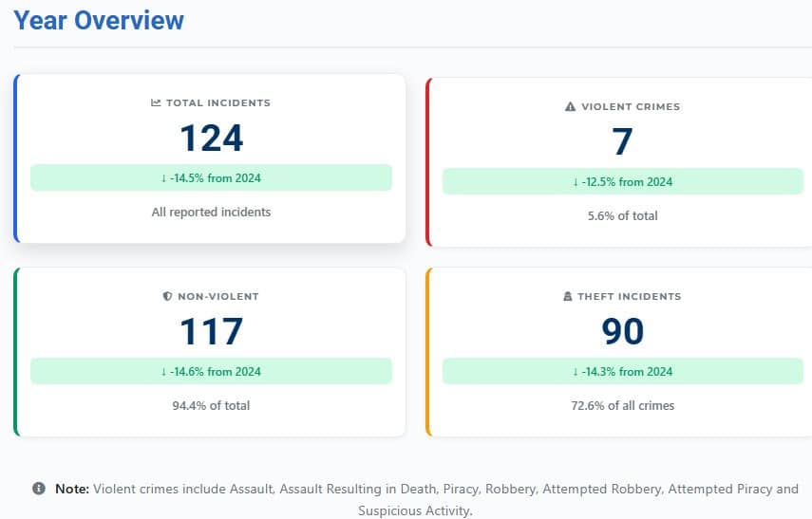Click the info icon before the Note
The width and height of the screenshot is (812, 519).
(x=39, y=489)
